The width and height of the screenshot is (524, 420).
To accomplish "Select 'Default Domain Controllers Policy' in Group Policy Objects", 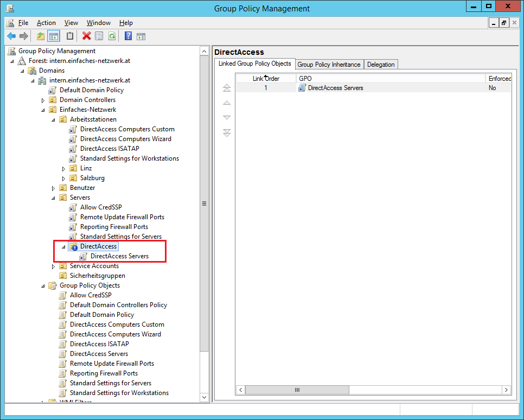I will pos(118,305).
